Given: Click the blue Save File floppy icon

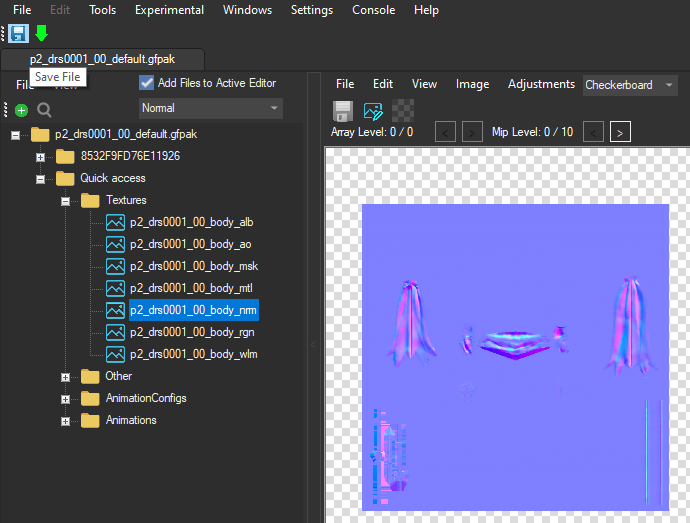Looking at the screenshot, I should click(x=18, y=34).
